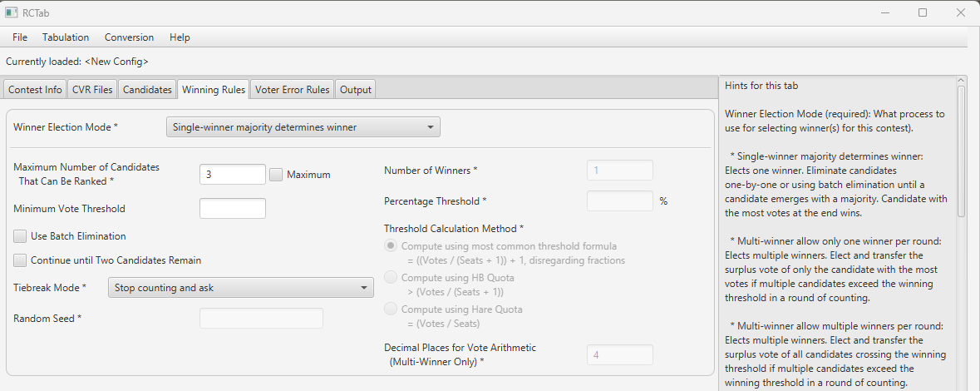The width and height of the screenshot is (980, 391).
Task: Select most common threshold formula radio
Action: [x=391, y=246]
